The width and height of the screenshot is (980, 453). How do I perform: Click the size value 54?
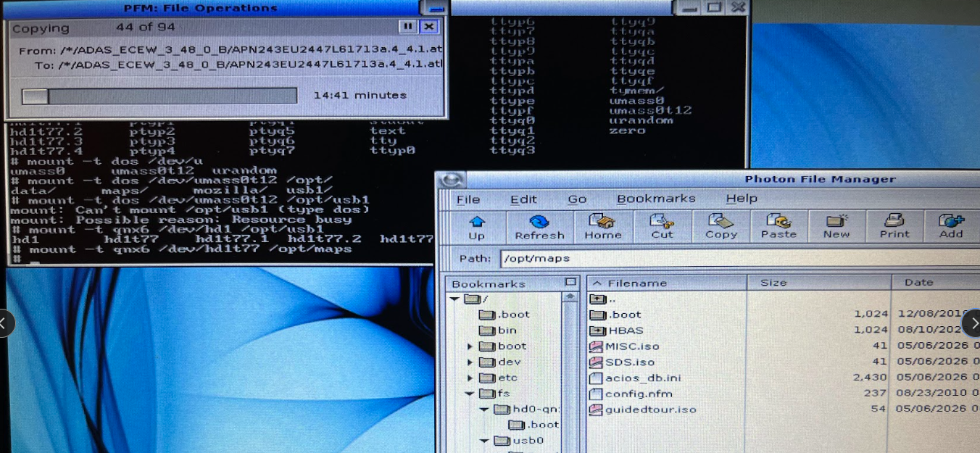point(879,410)
